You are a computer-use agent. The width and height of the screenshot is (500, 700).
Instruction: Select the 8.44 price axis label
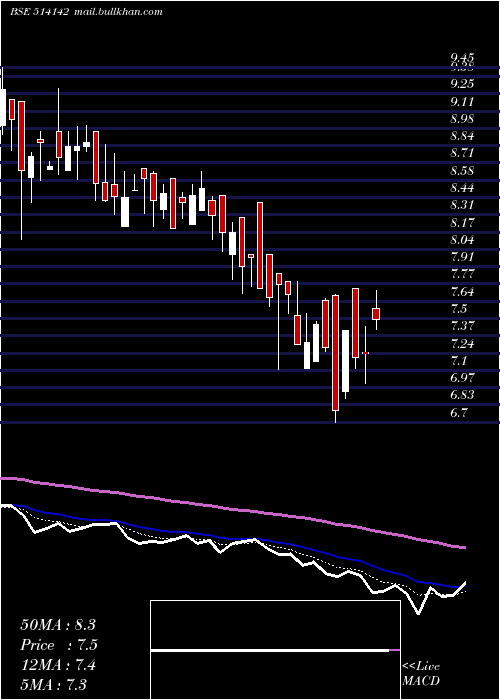coord(462,188)
